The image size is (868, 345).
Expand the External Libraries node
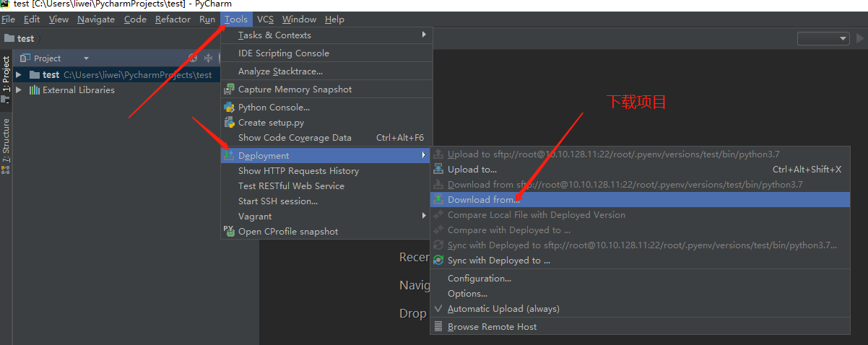click(x=19, y=89)
